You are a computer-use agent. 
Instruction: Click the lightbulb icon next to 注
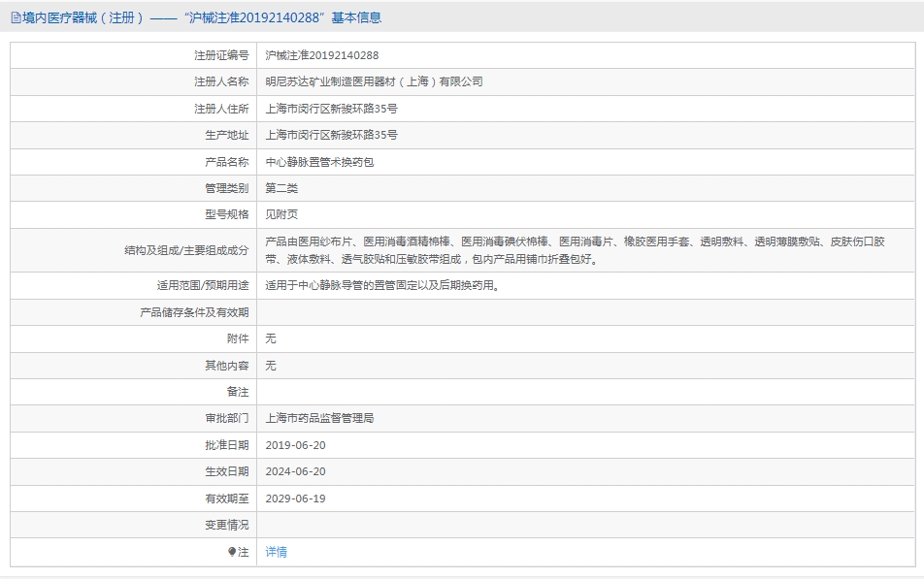[x=232, y=552]
